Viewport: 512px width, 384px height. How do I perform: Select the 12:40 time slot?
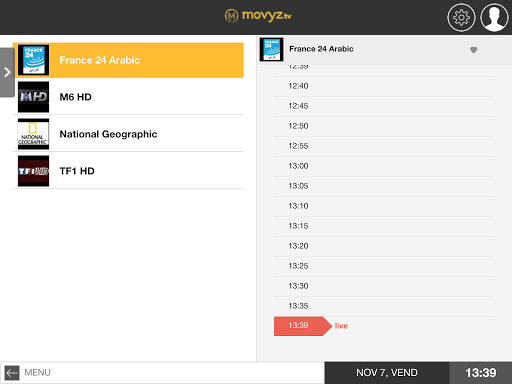[x=384, y=86]
